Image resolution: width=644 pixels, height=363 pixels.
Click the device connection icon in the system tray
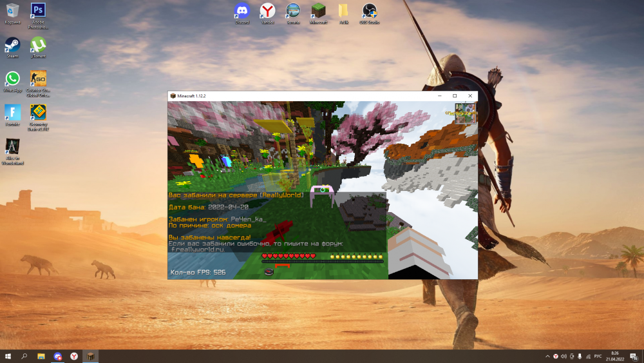(x=572, y=357)
